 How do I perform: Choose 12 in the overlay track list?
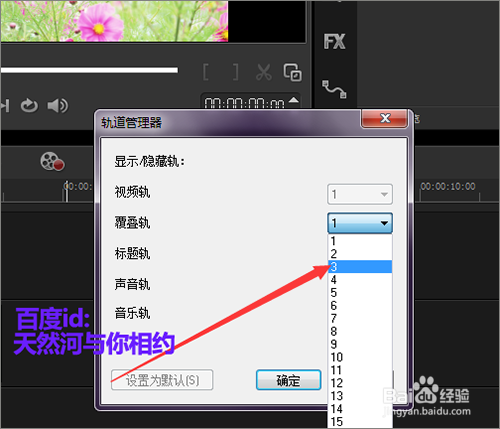[x=360, y=383]
